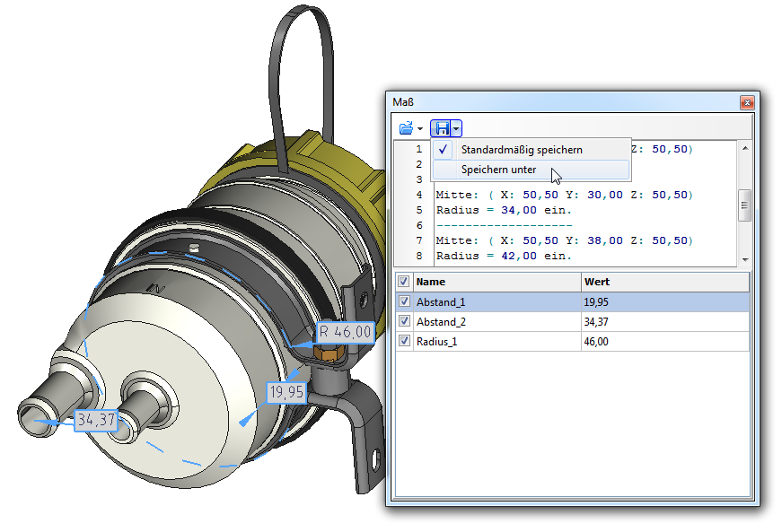
Task: Select 'Speichern unter' menu entry
Action: coord(498,169)
